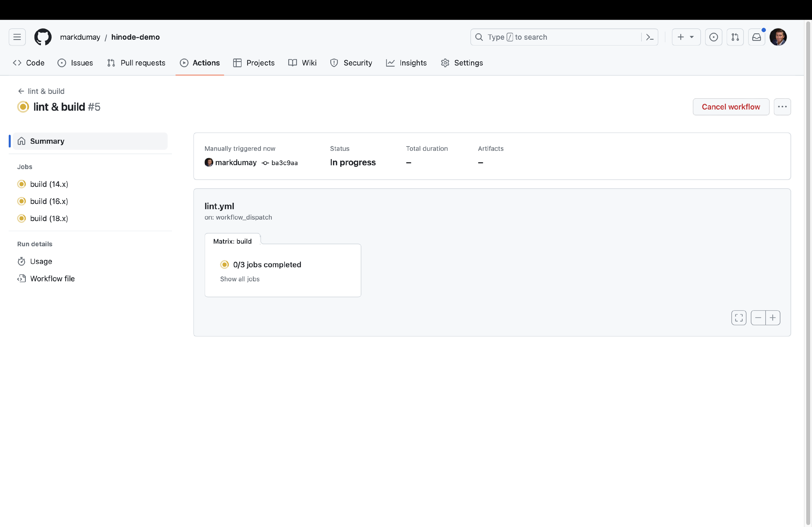
Task: Zoom out the workflow diagram
Action: coord(758,318)
